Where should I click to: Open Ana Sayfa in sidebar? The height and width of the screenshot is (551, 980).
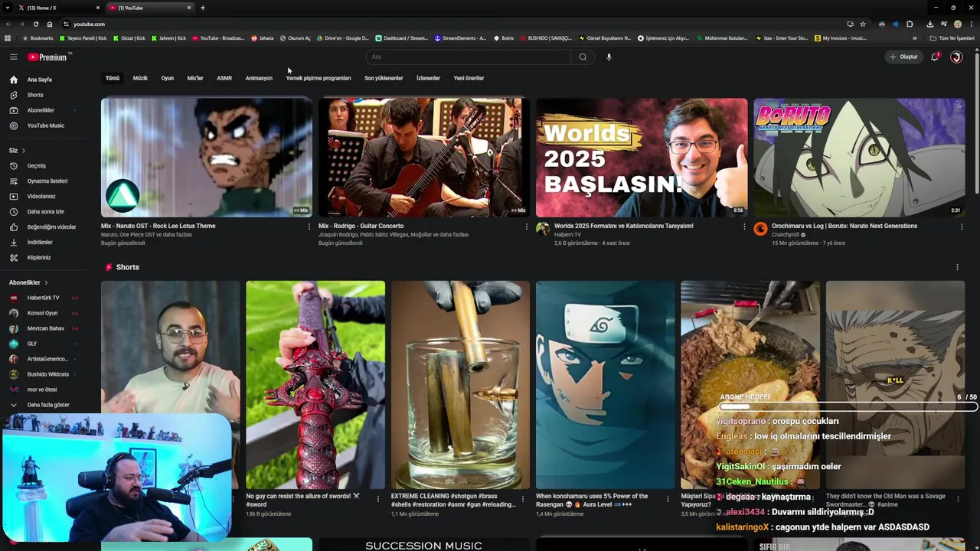pos(40,80)
